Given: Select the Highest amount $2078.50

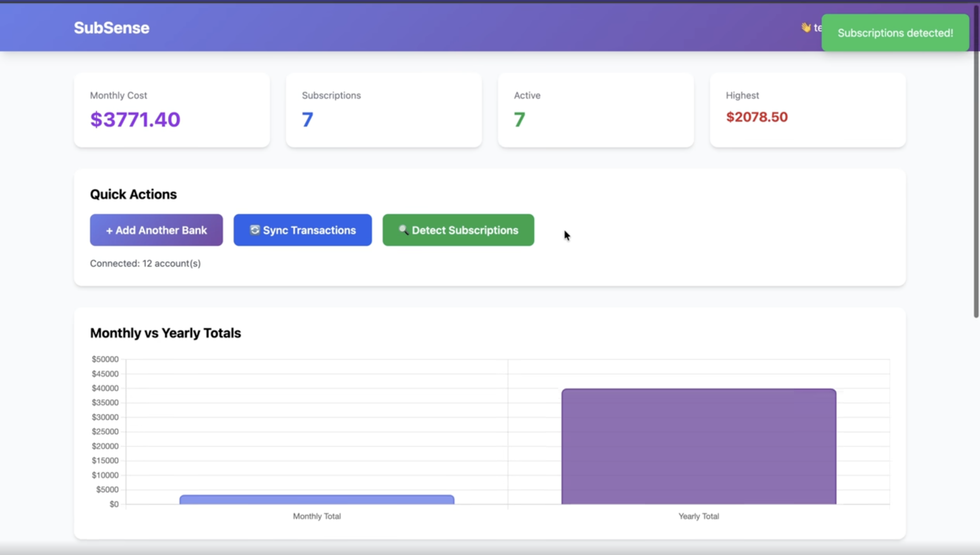Looking at the screenshot, I should 756,117.
